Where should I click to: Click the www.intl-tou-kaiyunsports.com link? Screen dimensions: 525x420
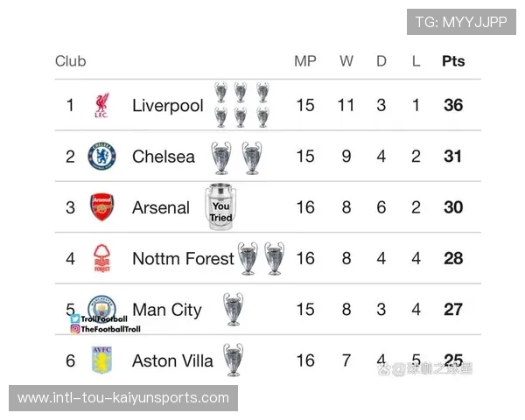(123, 398)
